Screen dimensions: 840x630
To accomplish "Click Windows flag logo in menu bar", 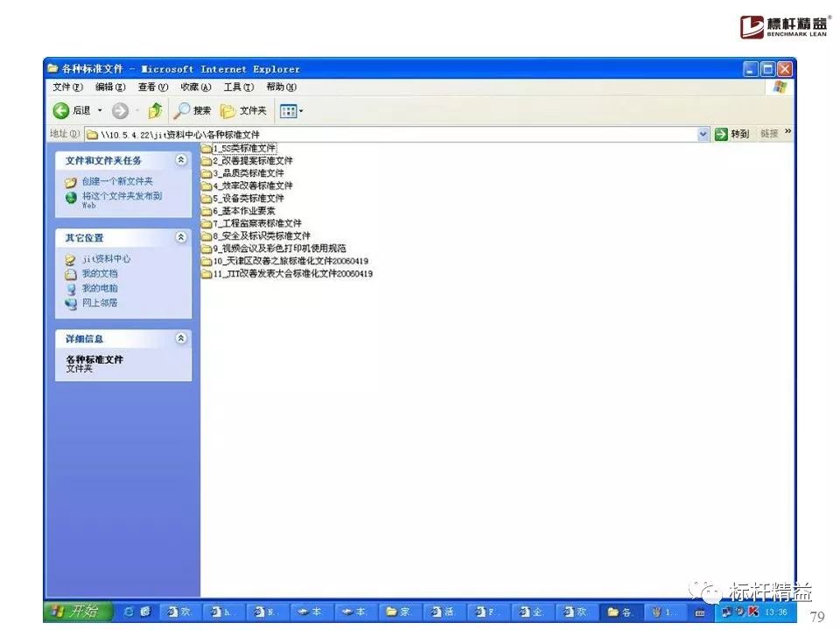I will [780, 87].
